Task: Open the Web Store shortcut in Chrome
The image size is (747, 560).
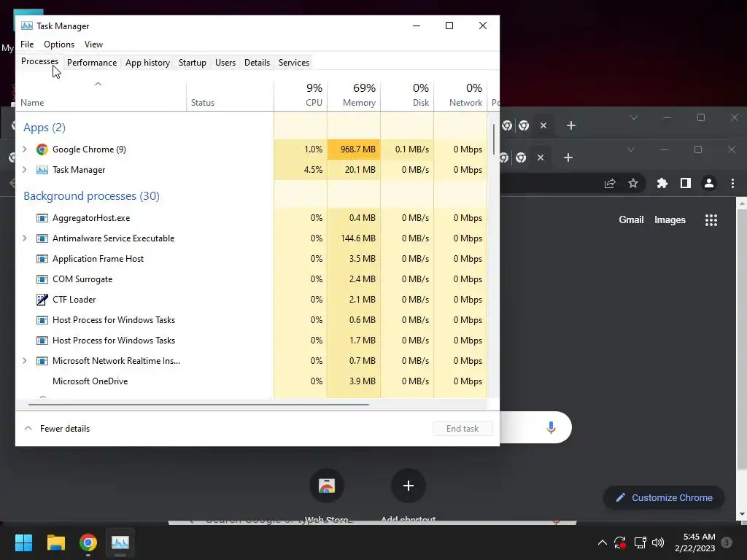Action: 327,486
